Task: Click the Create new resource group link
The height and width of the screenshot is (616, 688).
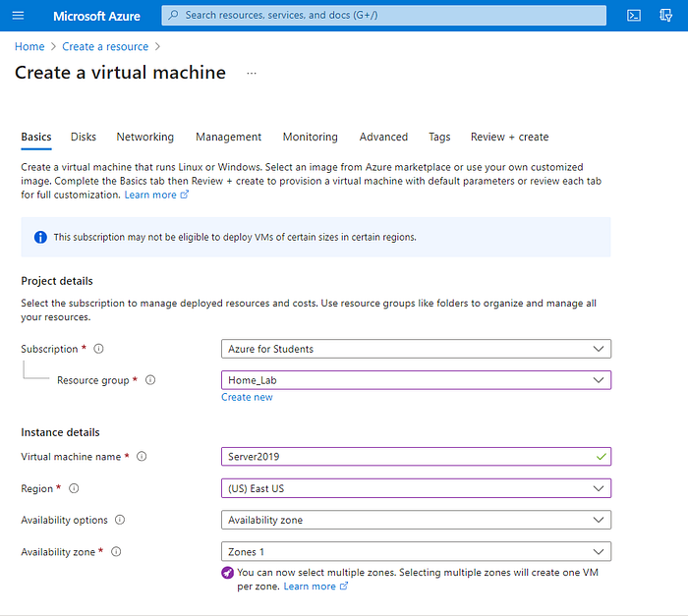Action: pyautogui.click(x=247, y=397)
